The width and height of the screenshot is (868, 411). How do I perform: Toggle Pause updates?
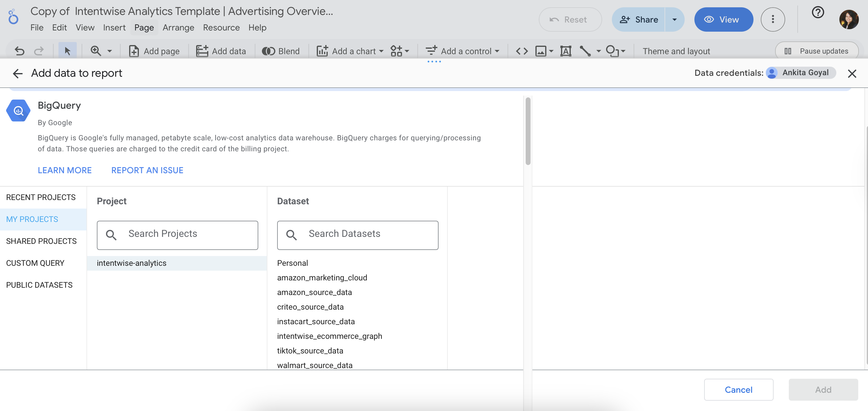(817, 51)
